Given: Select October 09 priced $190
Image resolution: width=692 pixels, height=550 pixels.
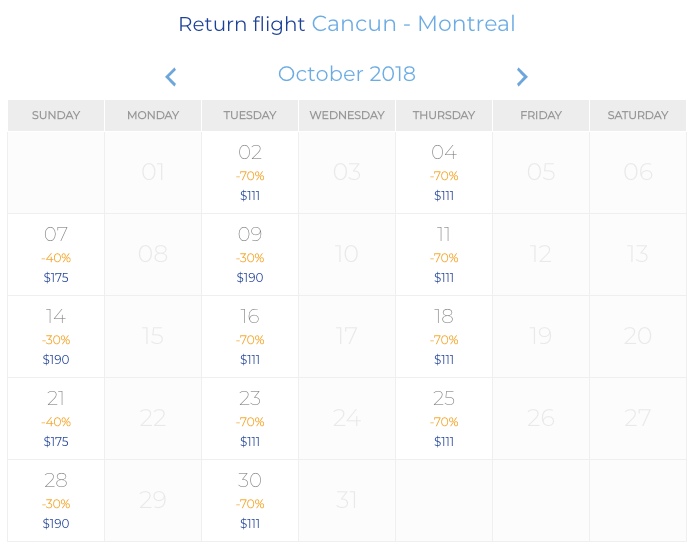Looking at the screenshot, I should [250, 255].
